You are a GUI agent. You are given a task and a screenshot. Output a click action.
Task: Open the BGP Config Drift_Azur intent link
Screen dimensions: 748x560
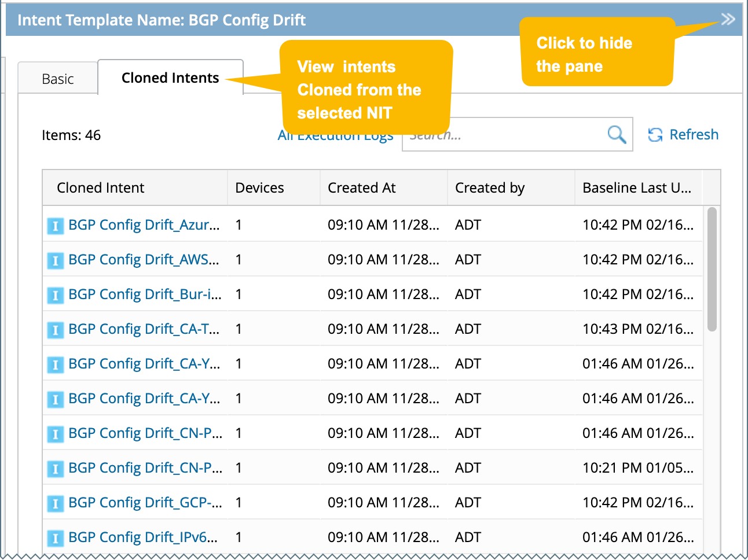coord(144,225)
